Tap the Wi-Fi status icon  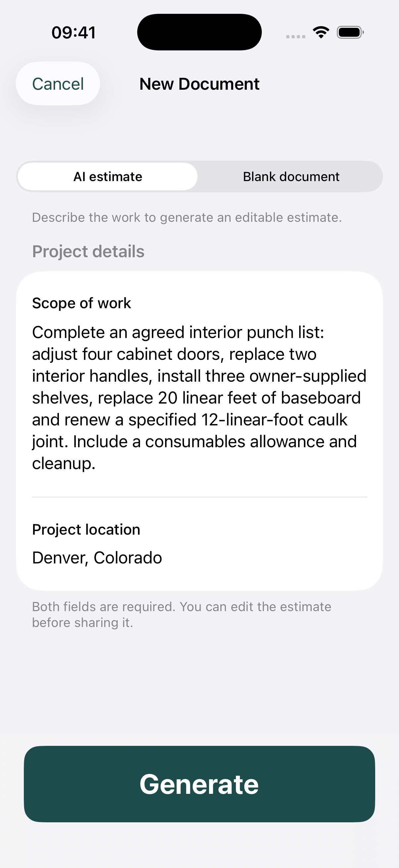pyautogui.click(x=321, y=32)
